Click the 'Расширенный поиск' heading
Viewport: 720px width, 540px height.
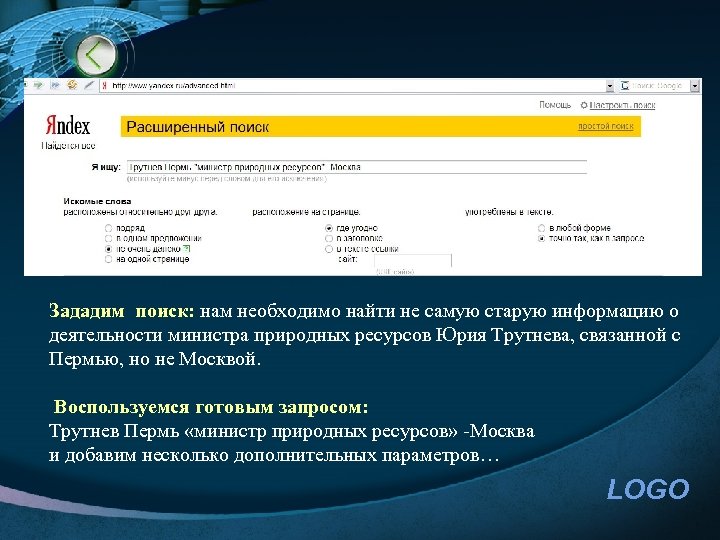[197, 127]
